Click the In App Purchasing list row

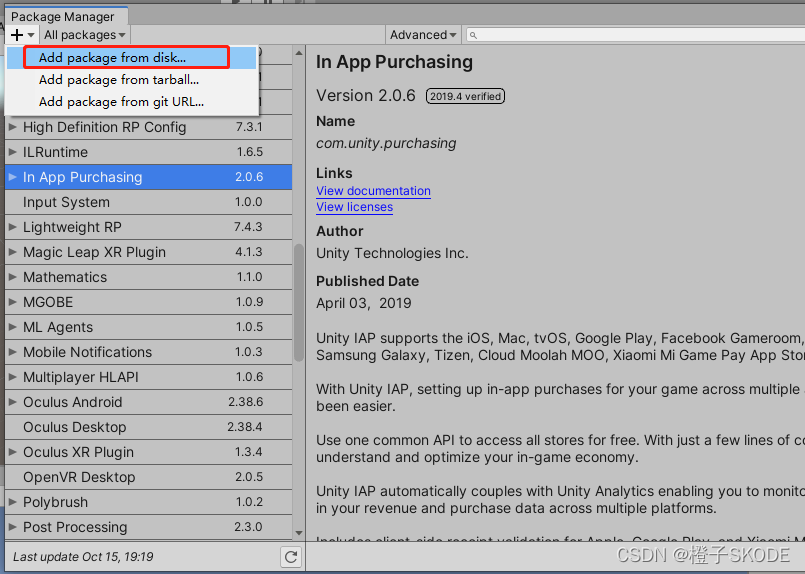pyautogui.click(x=148, y=177)
